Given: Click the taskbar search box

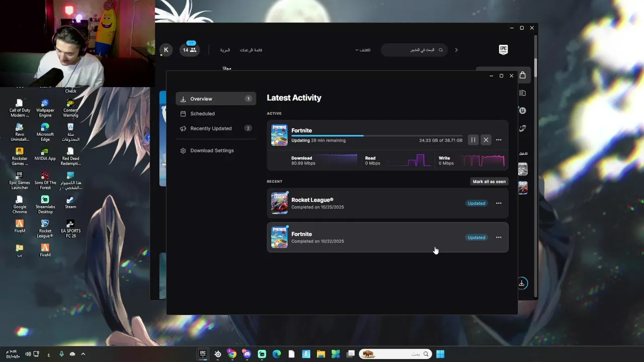Looking at the screenshot, I should [395, 354].
